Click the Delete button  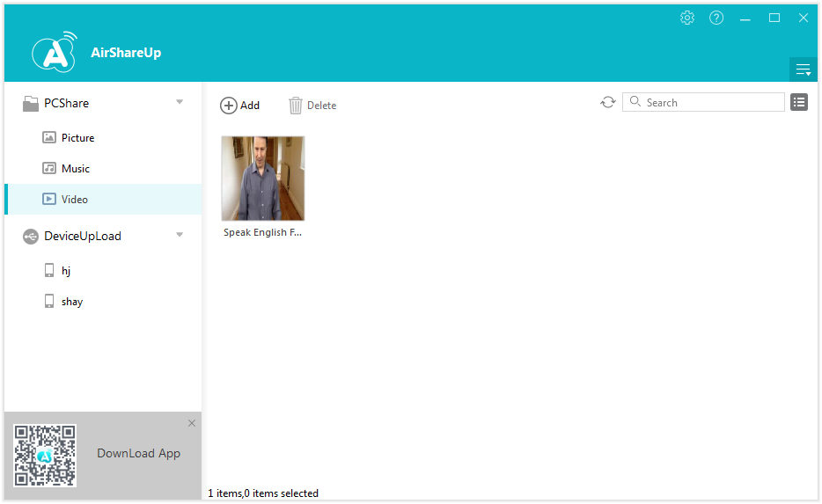pos(312,106)
